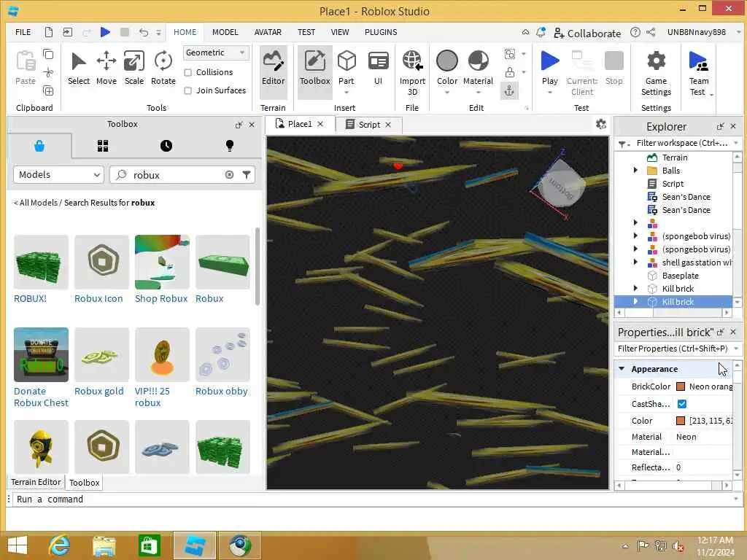Toggle the Anchor button
The image size is (747, 560).
click(509, 90)
